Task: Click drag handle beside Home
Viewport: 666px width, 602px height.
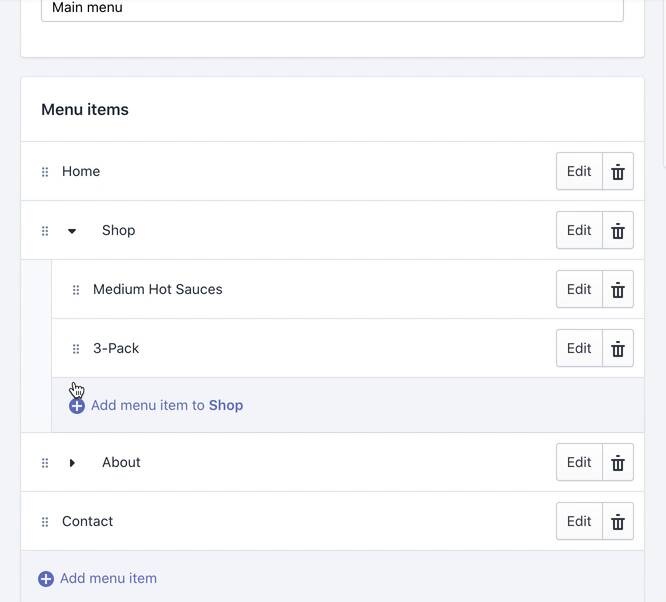Action: (x=45, y=172)
